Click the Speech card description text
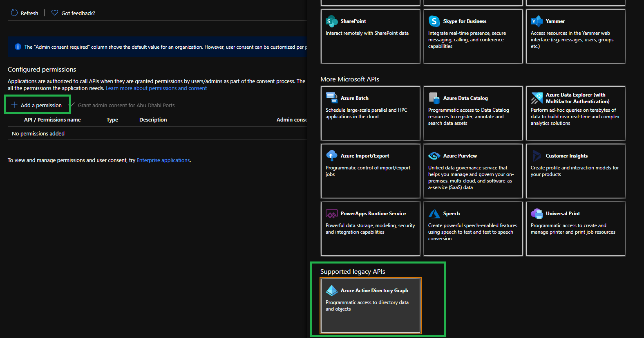Screen dimensions: 644x338 coord(472,232)
